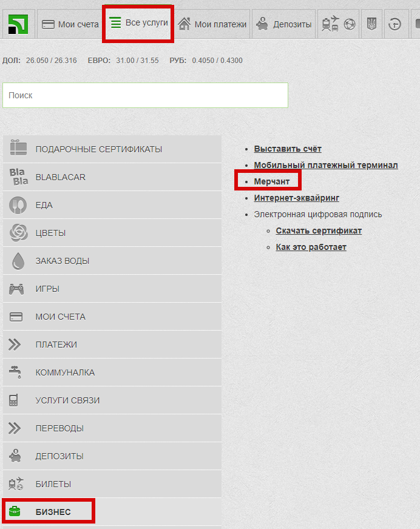Viewport: 420px width, 529px height.
Task: Go to the Мои платежи tab
Action: 212,24
